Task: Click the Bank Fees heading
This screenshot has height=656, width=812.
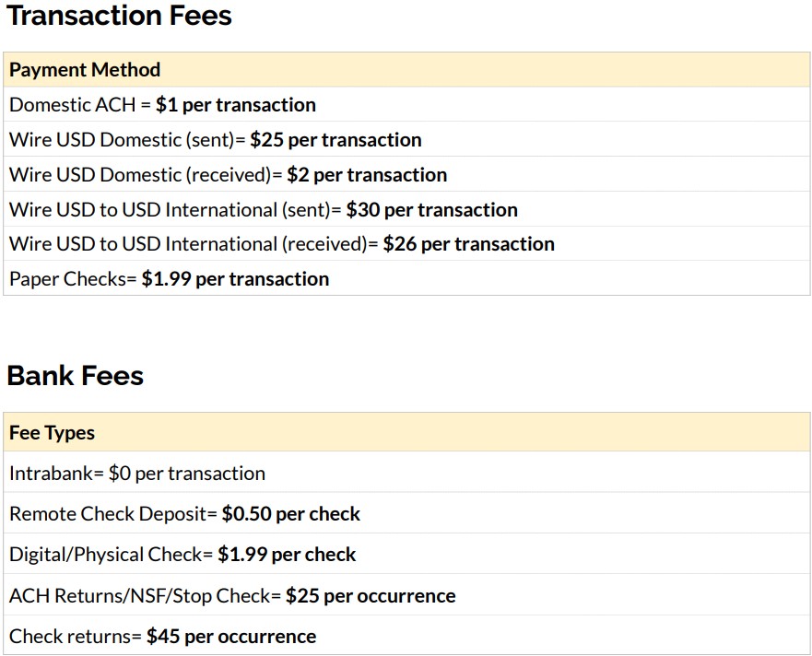Action: tap(74, 376)
